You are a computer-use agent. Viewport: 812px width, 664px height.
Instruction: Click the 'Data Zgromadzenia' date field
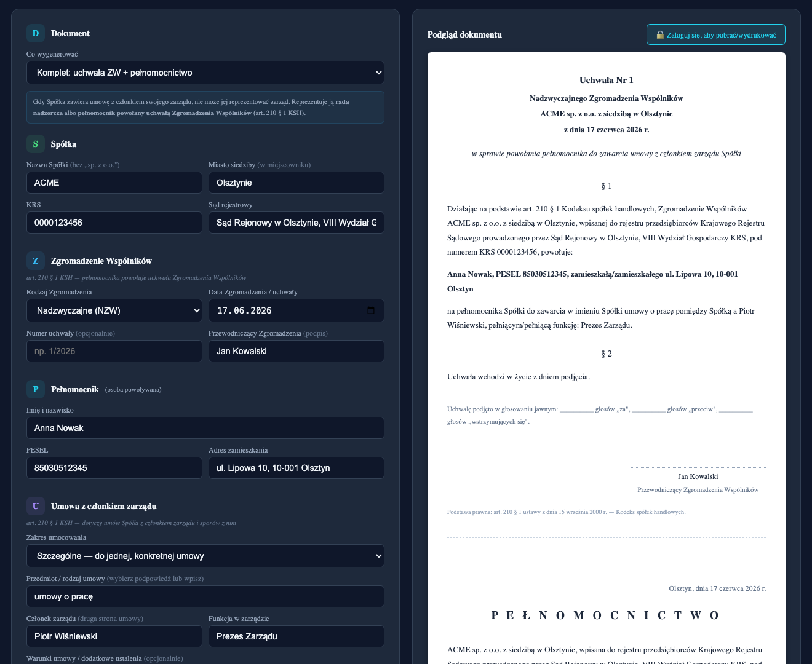pos(297,310)
